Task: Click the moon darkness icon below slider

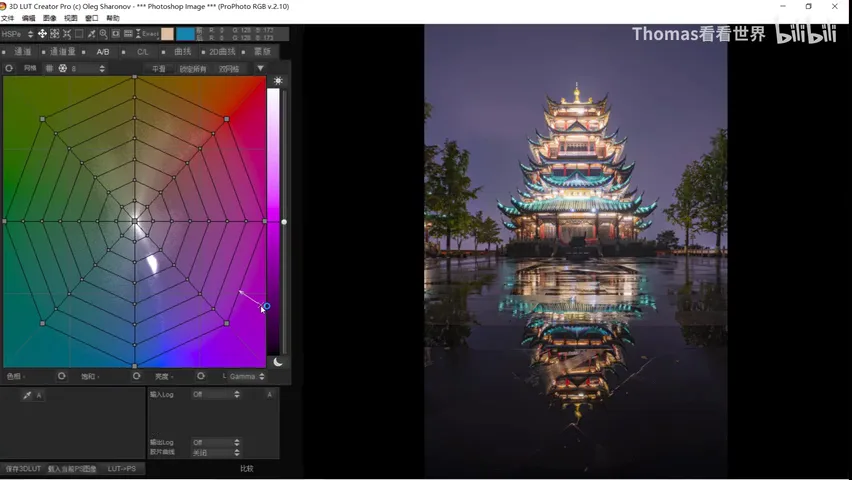Action: (278, 362)
